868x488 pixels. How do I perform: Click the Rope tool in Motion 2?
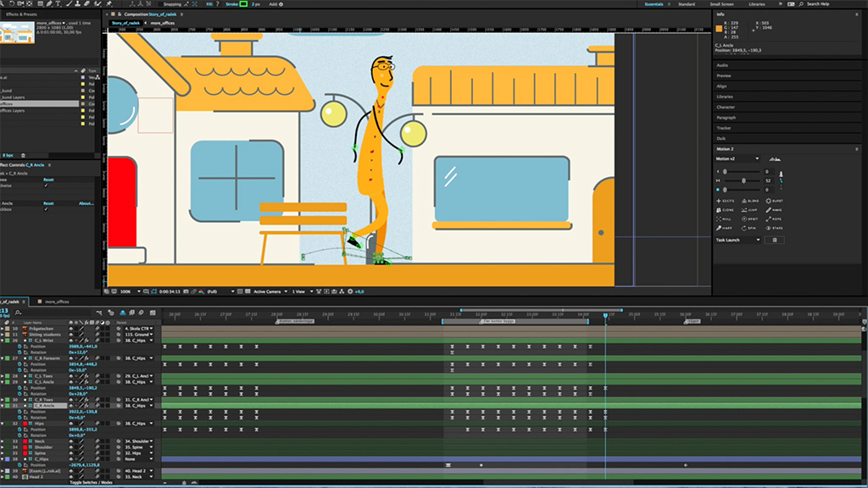click(775, 219)
